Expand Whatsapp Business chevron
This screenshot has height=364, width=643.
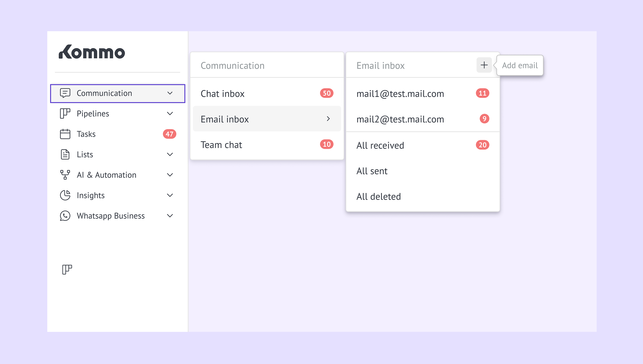170,216
